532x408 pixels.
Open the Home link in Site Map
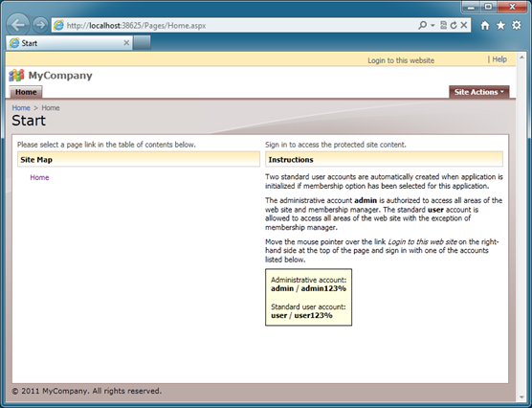[x=39, y=178]
